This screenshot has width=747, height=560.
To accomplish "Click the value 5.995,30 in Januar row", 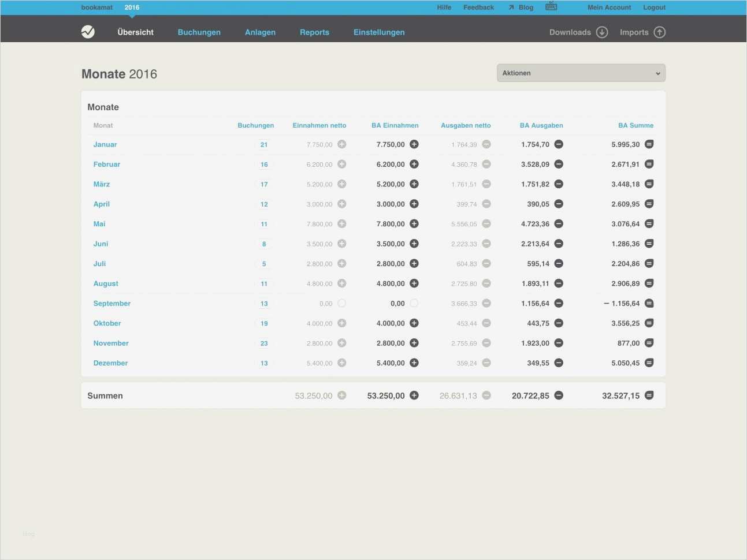I will pos(626,144).
